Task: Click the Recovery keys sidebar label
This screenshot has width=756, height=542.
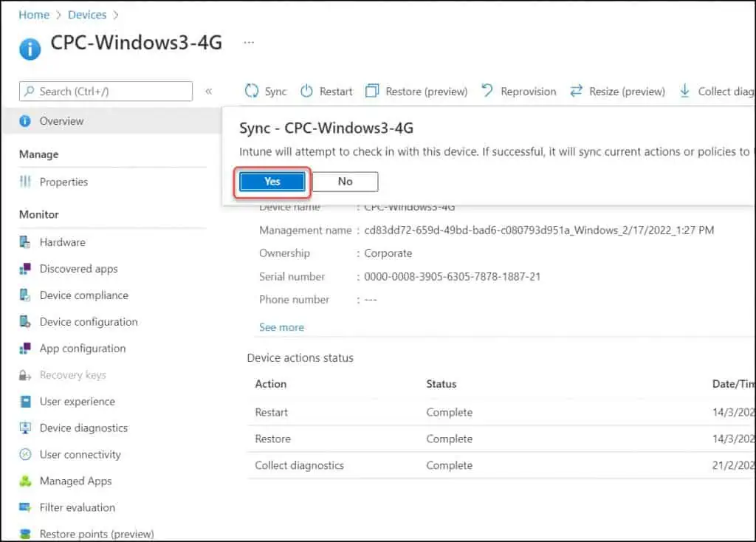Action: pos(73,375)
